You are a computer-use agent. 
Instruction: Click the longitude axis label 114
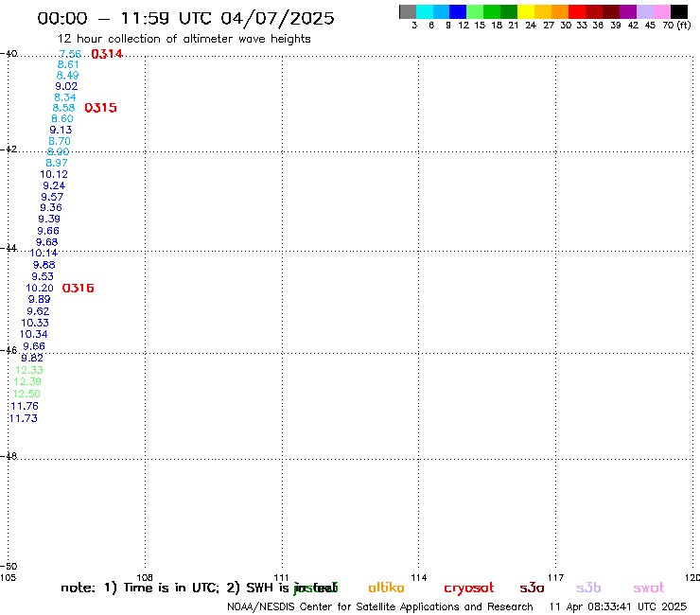(419, 577)
